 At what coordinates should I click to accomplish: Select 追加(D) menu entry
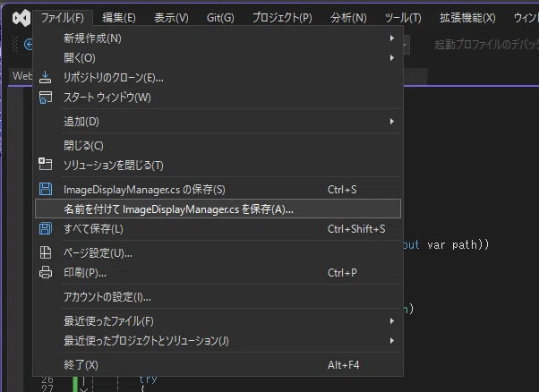pos(218,122)
